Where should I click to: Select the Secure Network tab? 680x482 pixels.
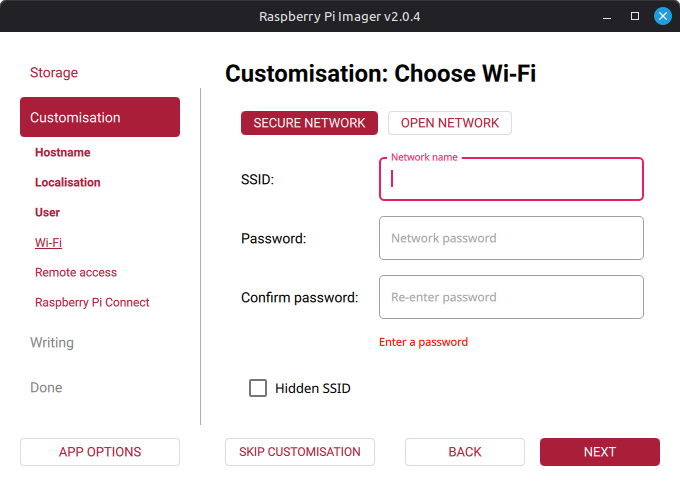[x=309, y=123]
